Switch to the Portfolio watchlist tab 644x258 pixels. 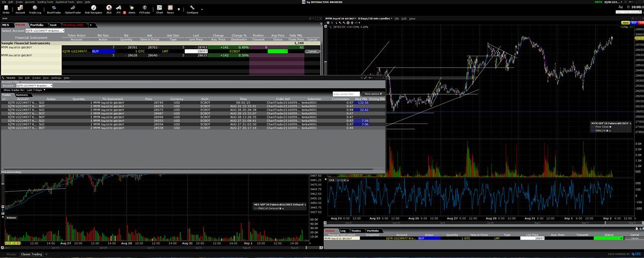(37, 25)
